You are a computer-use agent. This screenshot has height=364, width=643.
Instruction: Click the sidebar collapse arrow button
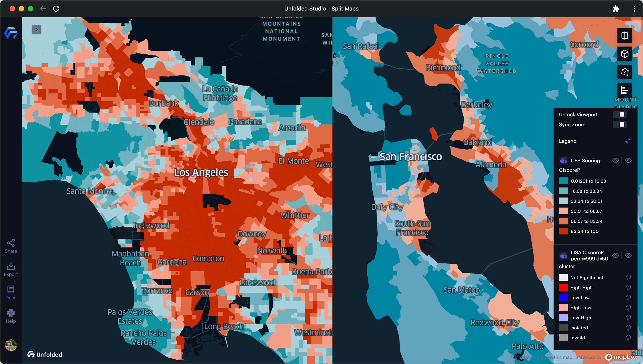point(37,29)
